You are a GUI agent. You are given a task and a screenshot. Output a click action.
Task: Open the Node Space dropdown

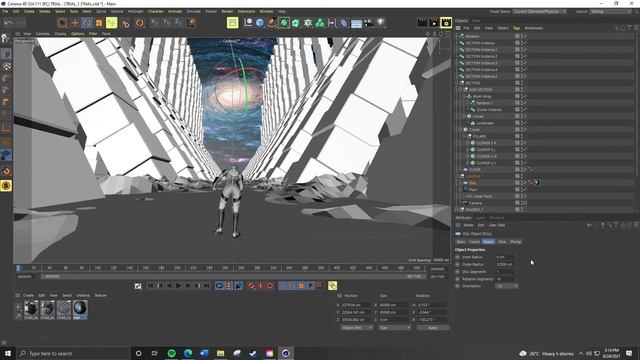pyautogui.click(x=540, y=11)
